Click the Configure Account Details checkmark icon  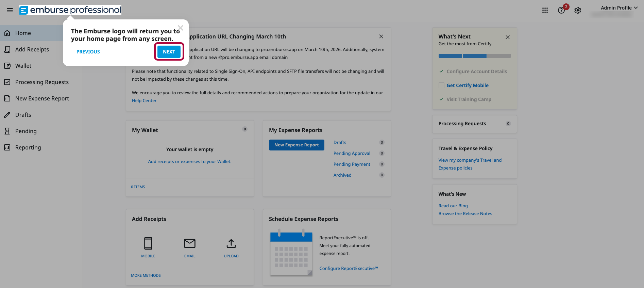[x=441, y=71]
